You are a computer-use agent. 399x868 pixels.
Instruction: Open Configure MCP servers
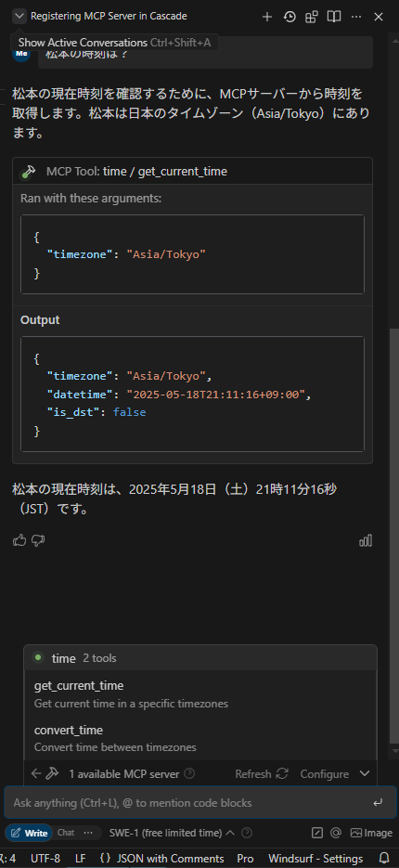325,774
